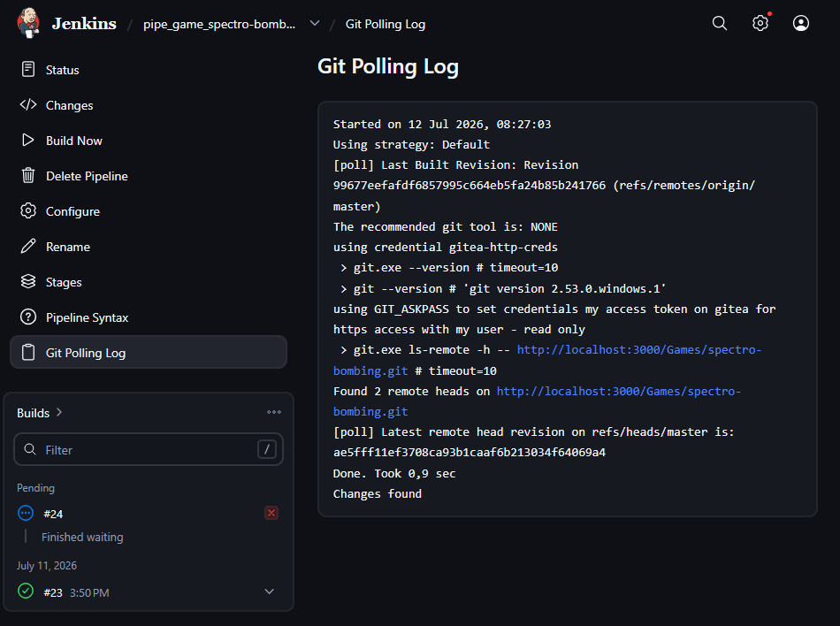The height and width of the screenshot is (626, 840).
Task: Click the Build Now play icon
Action: coord(28,141)
